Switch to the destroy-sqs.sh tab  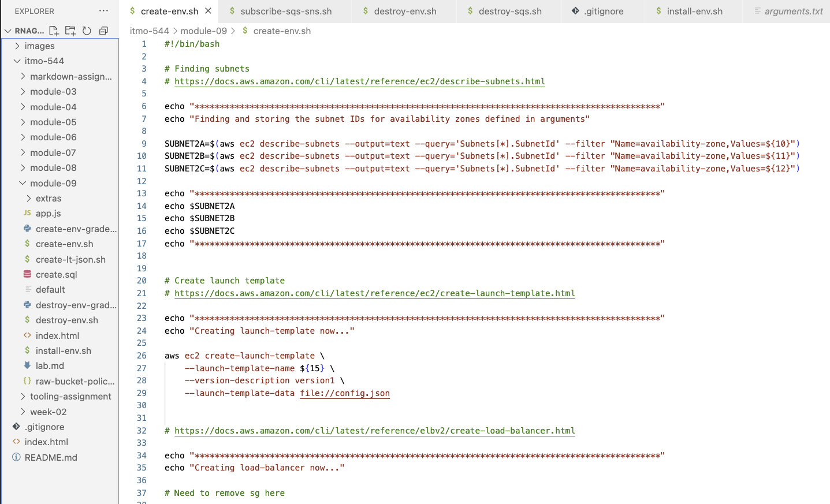click(x=509, y=11)
